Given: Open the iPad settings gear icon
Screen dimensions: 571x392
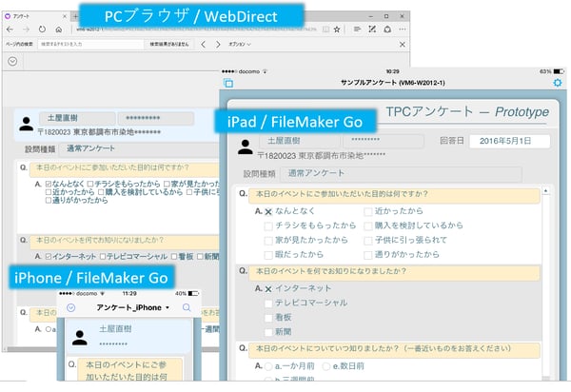Looking at the screenshot, I should [x=558, y=83].
